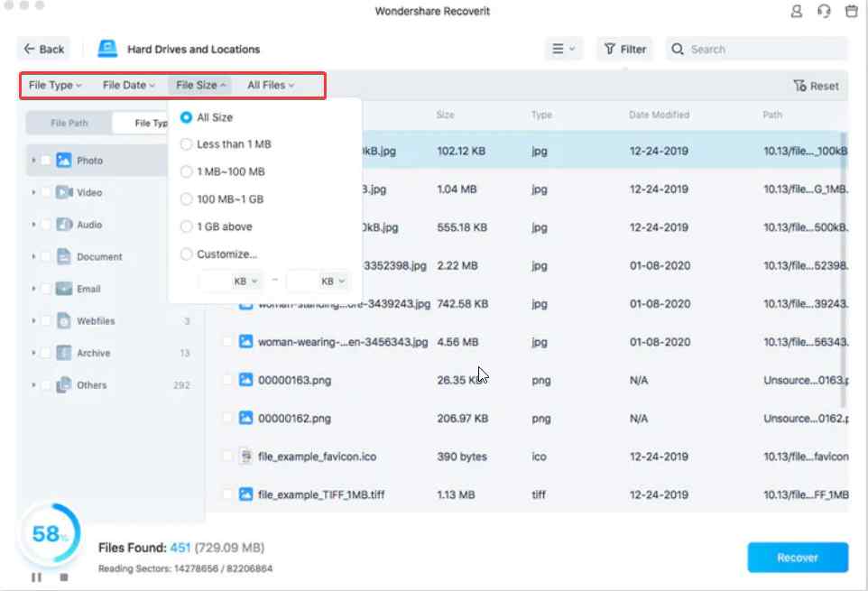Click the Archive category icon
868x591 pixels.
point(64,353)
